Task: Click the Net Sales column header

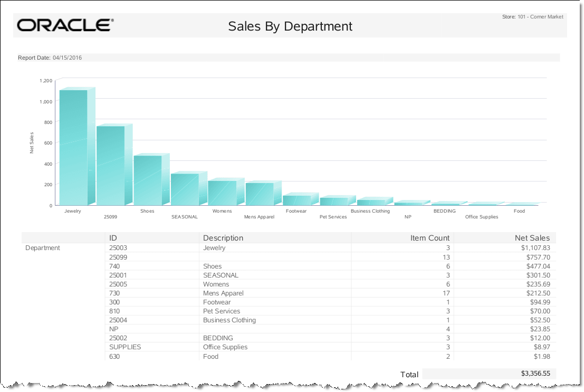Action: click(x=532, y=238)
